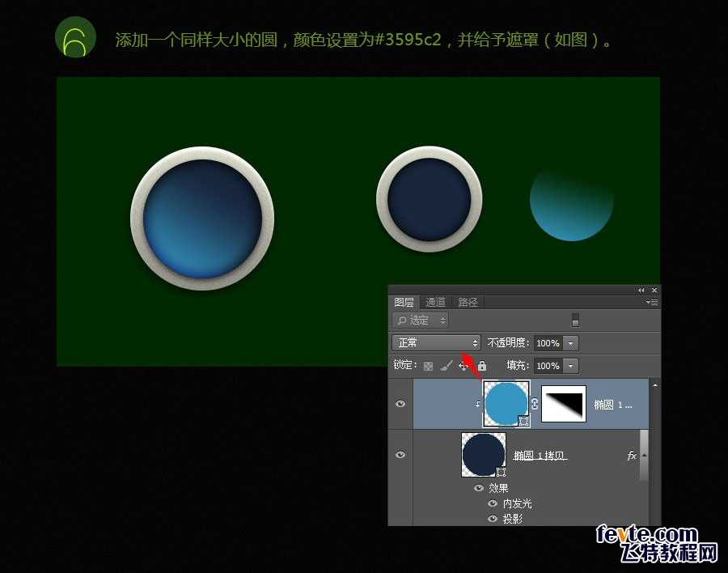The image size is (728, 573).
Task: Toggle visibility of the 内发光 effect
Action: [x=492, y=503]
